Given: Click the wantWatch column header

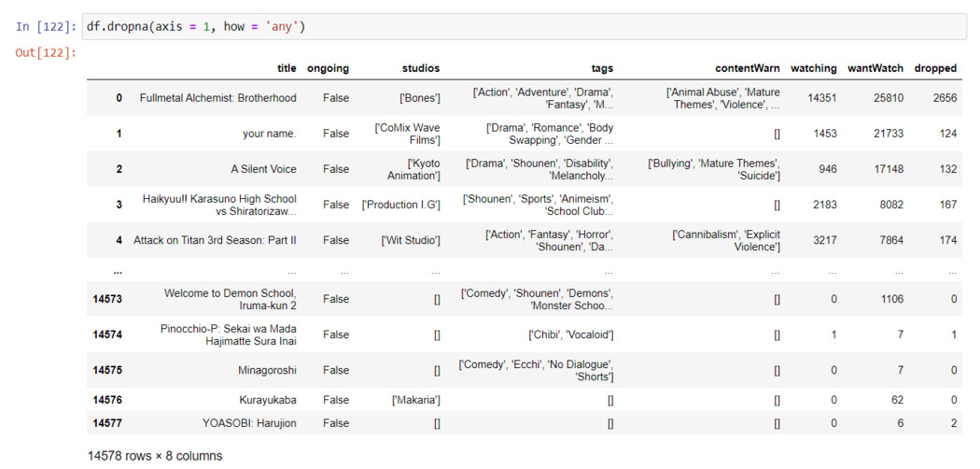Looking at the screenshot, I should click(x=875, y=69).
